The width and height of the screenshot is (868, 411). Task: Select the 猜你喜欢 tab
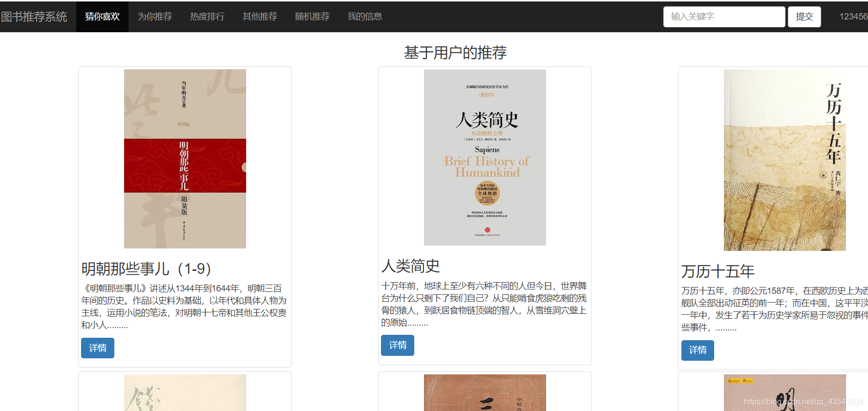pos(102,17)
